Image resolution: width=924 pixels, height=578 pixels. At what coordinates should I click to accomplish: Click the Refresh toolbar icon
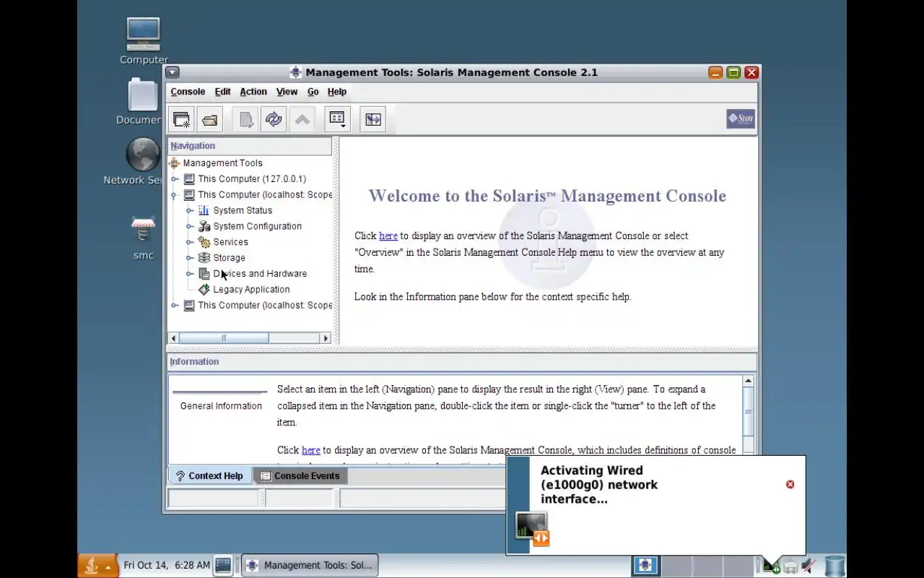click(x=274, y=119)
